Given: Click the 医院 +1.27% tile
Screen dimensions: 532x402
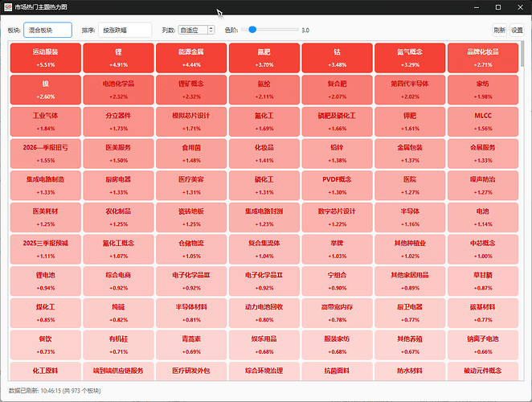Looking at the screenshot, I should tap(410, 186).
